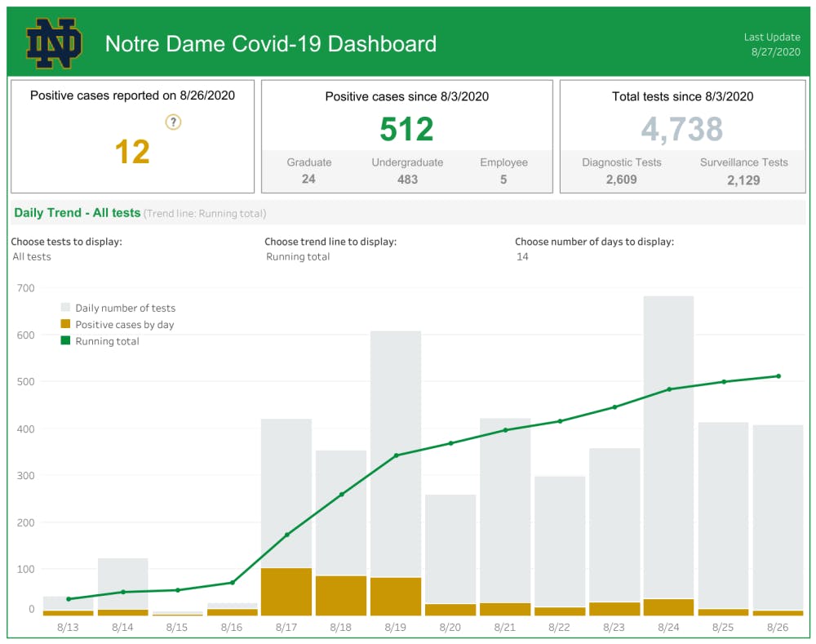Click the 12 positive cases number
The width and height of the screenshot is (816, 644).
tap(132, 152)
